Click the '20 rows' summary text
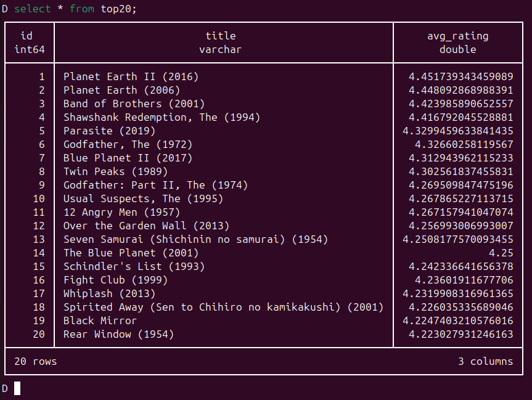This screenshot has width=532, height=400. tap(36, 362)
